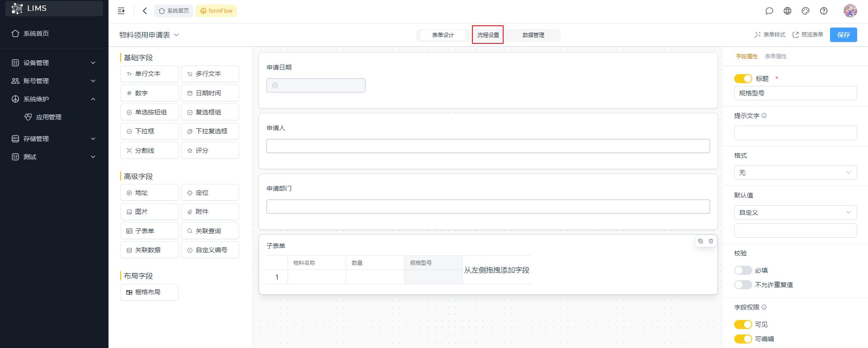This screenshot has width=868, height=348.
Task: Add 图片 field
Action: pyautogui.click(x=149, y=212)
